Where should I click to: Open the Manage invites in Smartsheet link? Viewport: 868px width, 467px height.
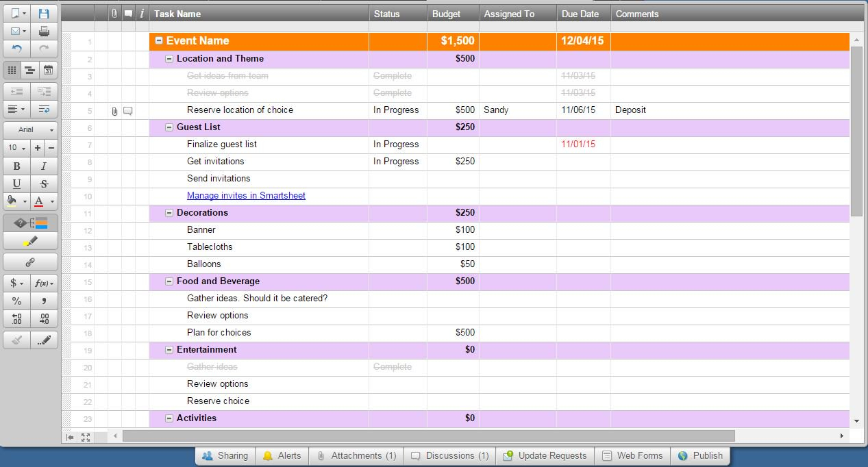pos(246,196)
